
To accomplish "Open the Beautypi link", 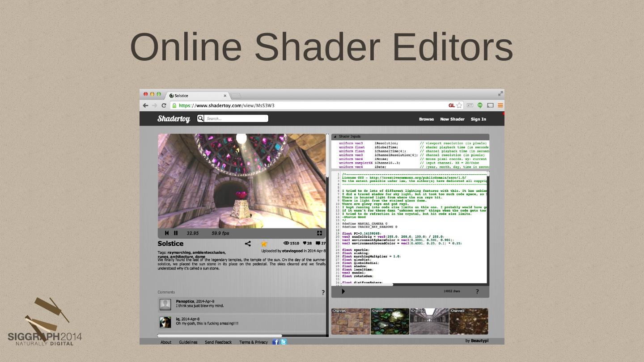I will [479, 341].
